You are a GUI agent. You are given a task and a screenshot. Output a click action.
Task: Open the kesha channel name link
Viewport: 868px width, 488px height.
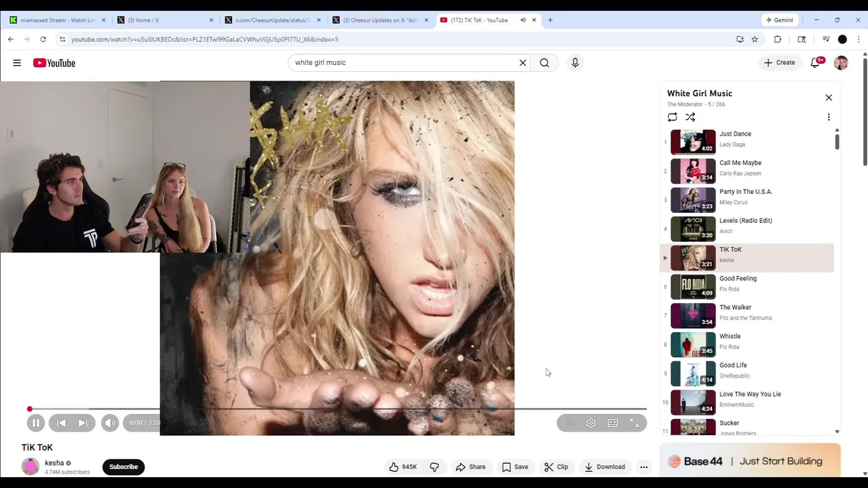click(54, 463)
